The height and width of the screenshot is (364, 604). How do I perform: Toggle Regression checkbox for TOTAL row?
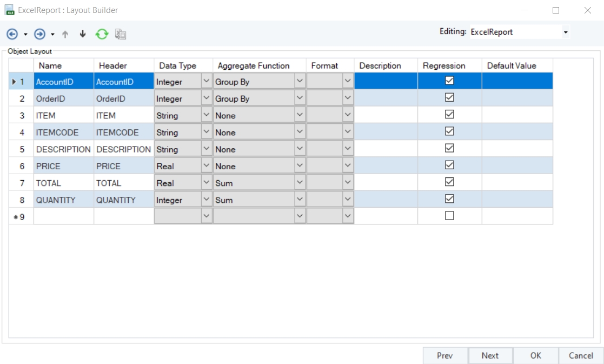click(449, 182)
